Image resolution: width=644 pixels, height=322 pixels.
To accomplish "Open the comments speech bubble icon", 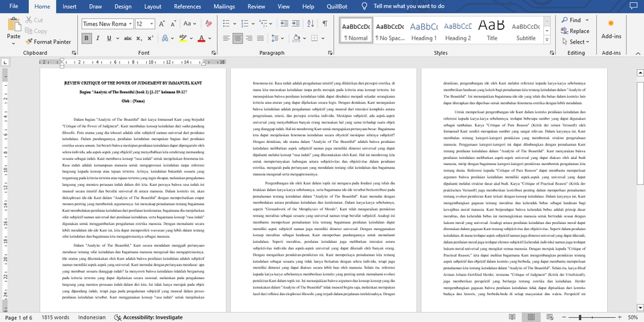I will [634, 6].
